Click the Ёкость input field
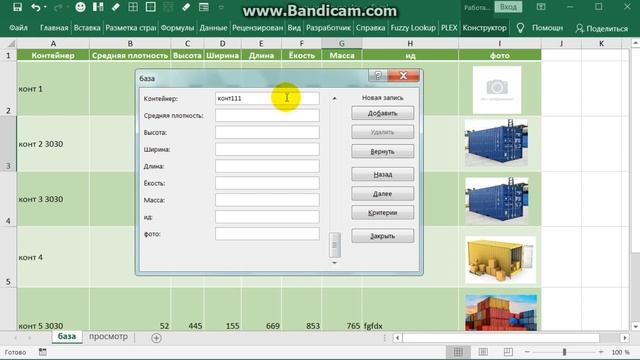The image size is (640, 360). 267,183
